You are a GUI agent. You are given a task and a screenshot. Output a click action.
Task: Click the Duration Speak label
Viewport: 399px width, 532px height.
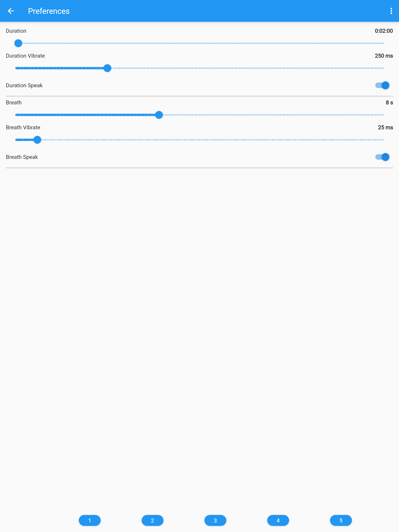point(24,85)
